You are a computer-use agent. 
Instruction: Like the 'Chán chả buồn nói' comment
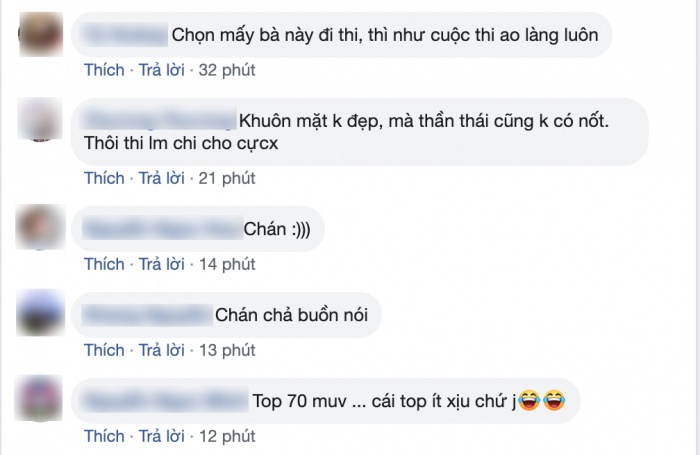click(x=104, y=350)
